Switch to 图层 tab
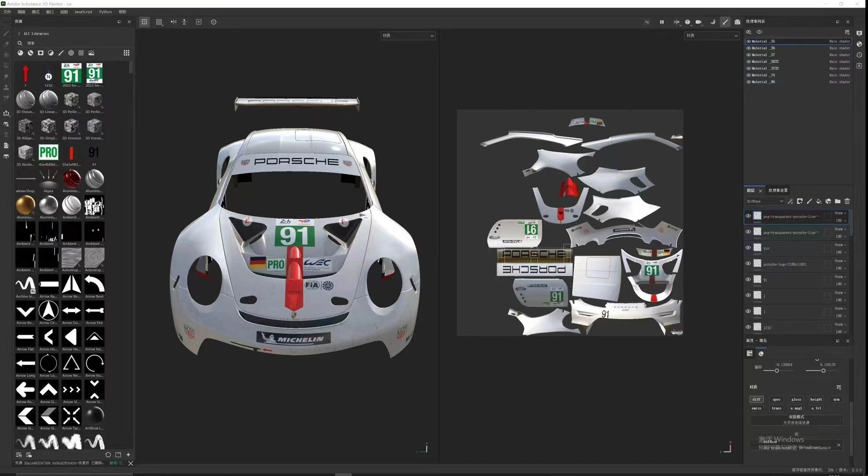 pos(751,190)
